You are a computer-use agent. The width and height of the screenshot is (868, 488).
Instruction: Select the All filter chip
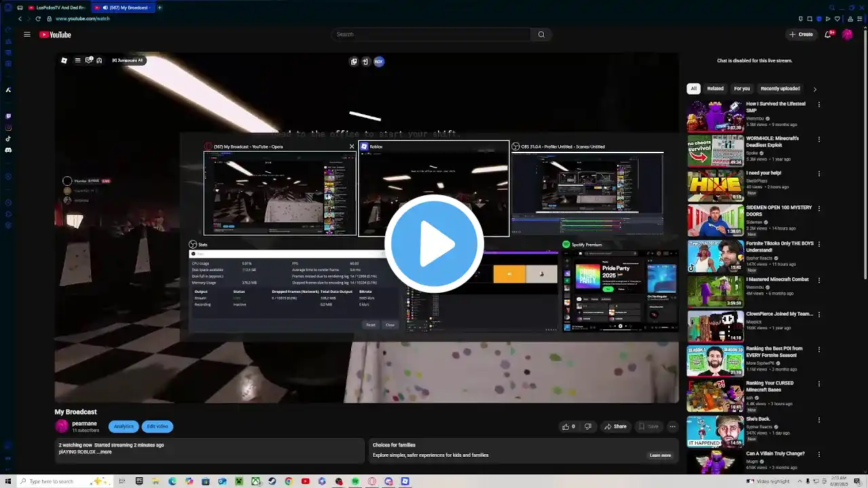[693, 88]
